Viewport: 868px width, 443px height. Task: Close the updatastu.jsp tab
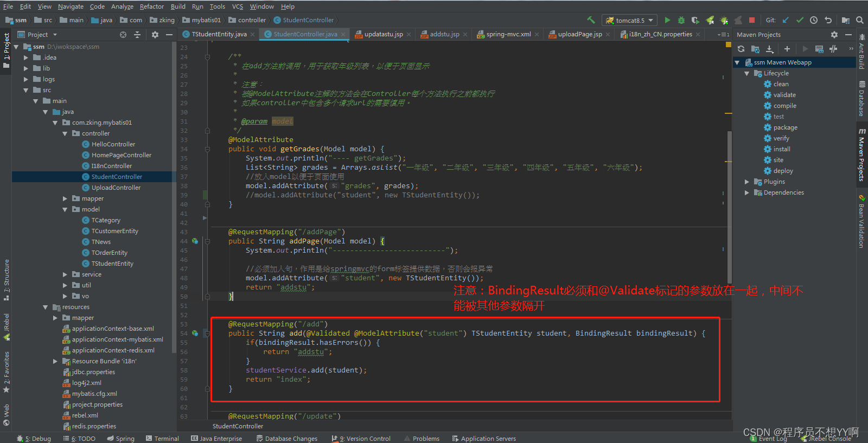pyautogui.click(x=409, y=34)
